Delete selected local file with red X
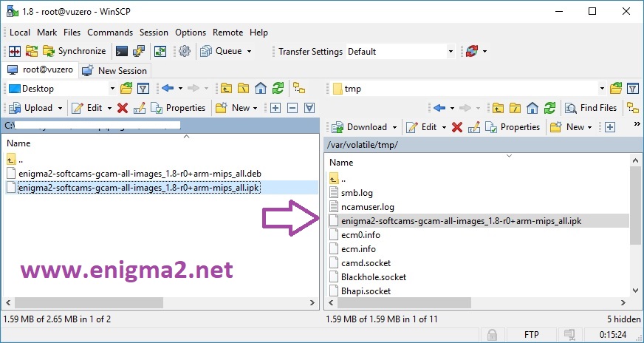Image resolution: width=644 pixels, height=343 pixels. [123, 108]
